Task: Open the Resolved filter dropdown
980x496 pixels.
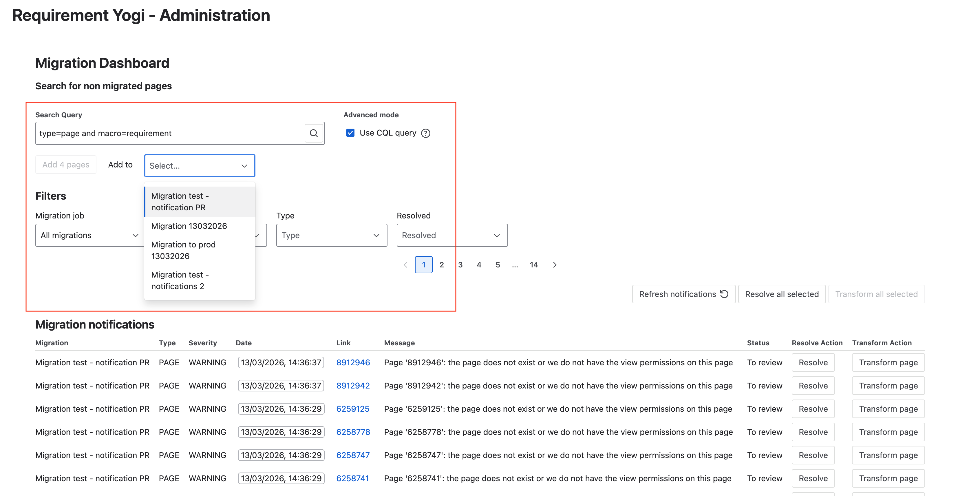Action: [x=451, y=235]
